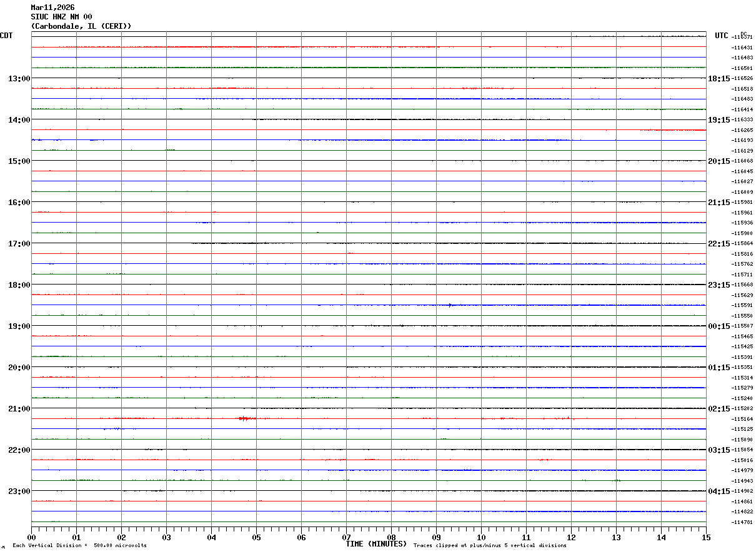Click minute tick label 12 on the axis
Screen dimensions: 756x554
(571, 537)
